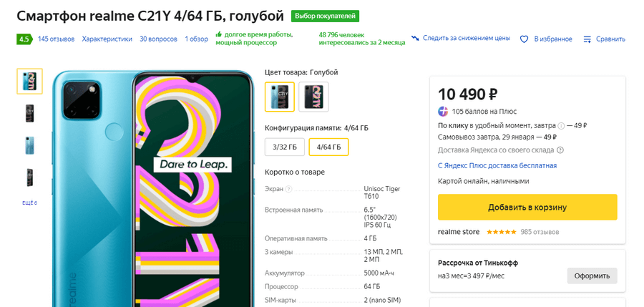The width and height of the screenshot is (644, 307).
Task: Open the 145 отзывов section
Action: click(56, 39)
